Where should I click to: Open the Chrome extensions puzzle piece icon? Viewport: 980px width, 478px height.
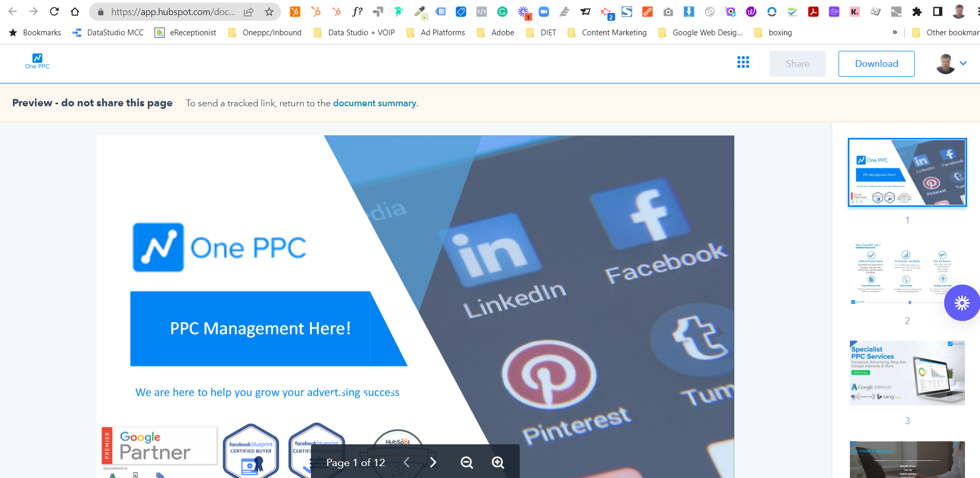coord(917,11)
